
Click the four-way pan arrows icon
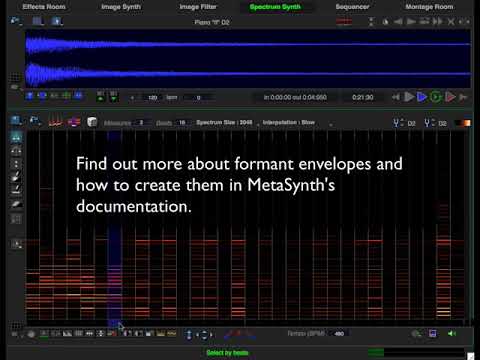(204, 334)
